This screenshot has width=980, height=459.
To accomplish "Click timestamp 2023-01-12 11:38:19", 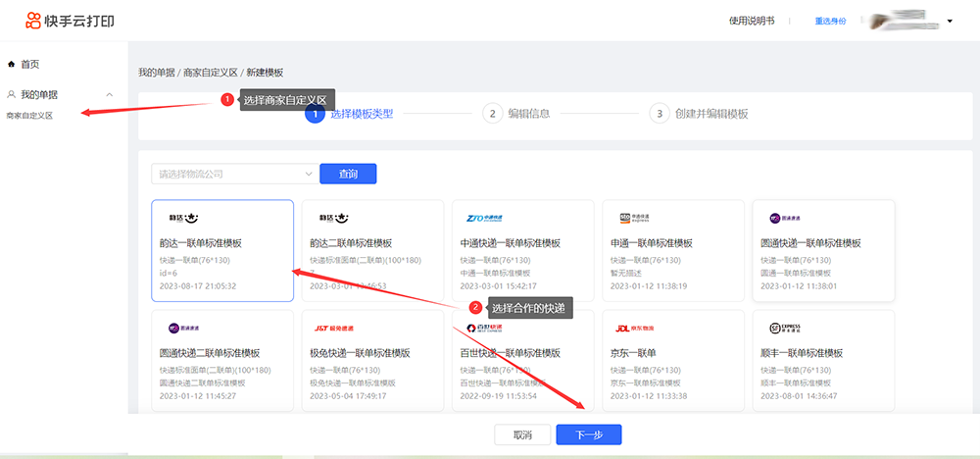I will point(649,285).
